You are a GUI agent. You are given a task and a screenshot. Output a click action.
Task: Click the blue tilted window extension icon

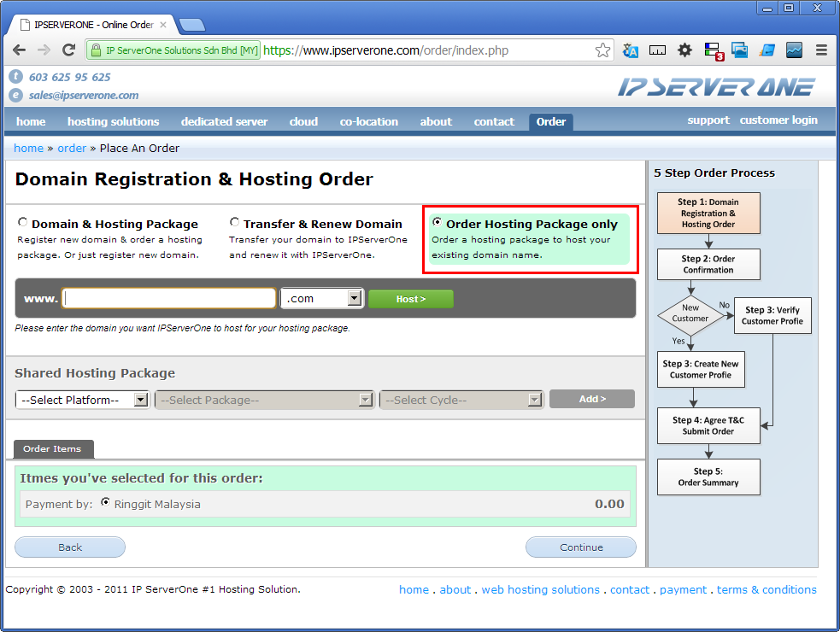click(767, 50)
